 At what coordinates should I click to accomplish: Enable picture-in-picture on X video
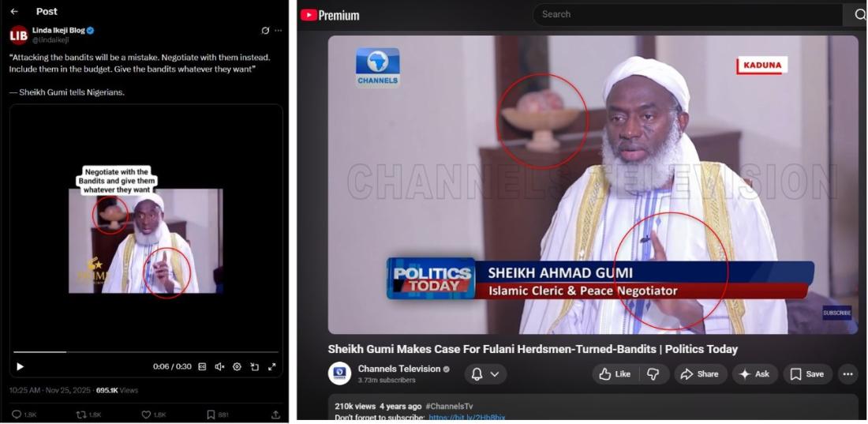coord(254,366)
